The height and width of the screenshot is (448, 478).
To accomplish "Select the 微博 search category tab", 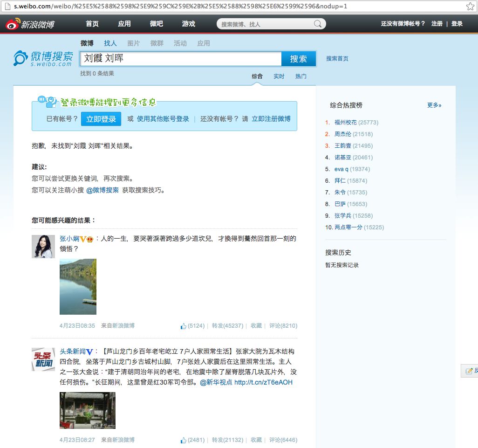I will [87, 43].
